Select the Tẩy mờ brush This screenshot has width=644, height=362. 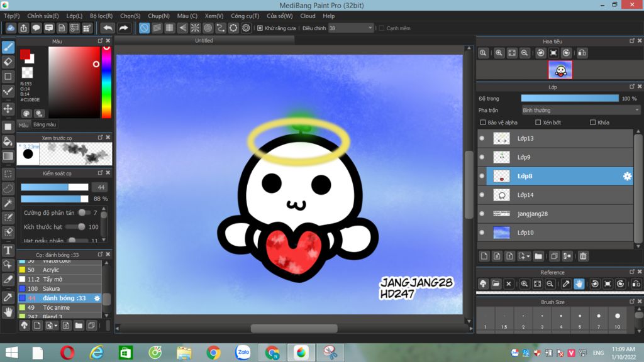click(x=59, y=280)
